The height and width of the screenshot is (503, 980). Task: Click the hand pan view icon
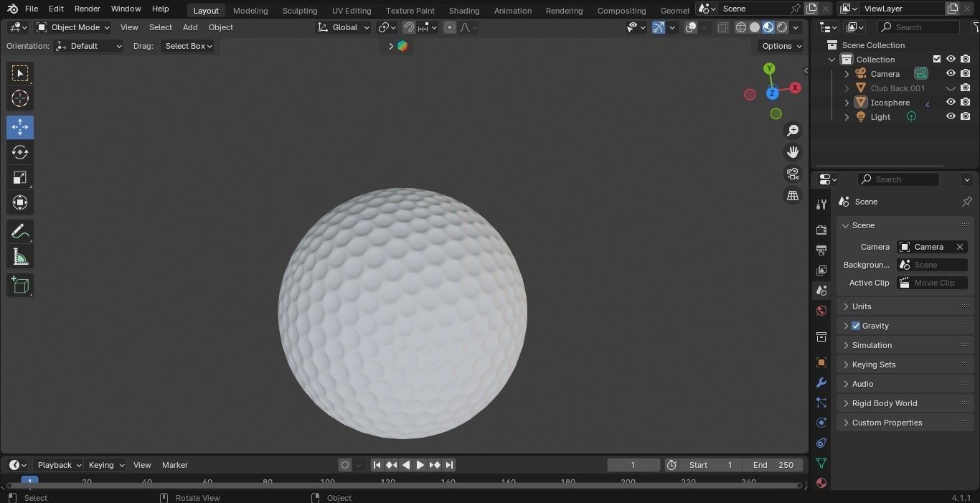pyautogui.click(x=793, y=152)
